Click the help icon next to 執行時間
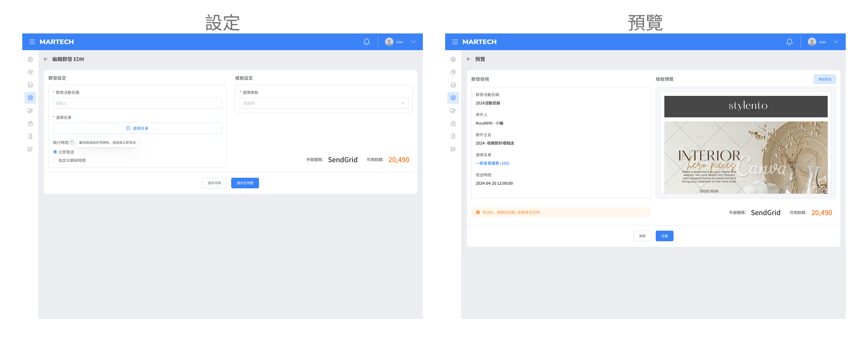Image resolution: width=868 pixels, height=341 pixels. click(x=72, y=142)
